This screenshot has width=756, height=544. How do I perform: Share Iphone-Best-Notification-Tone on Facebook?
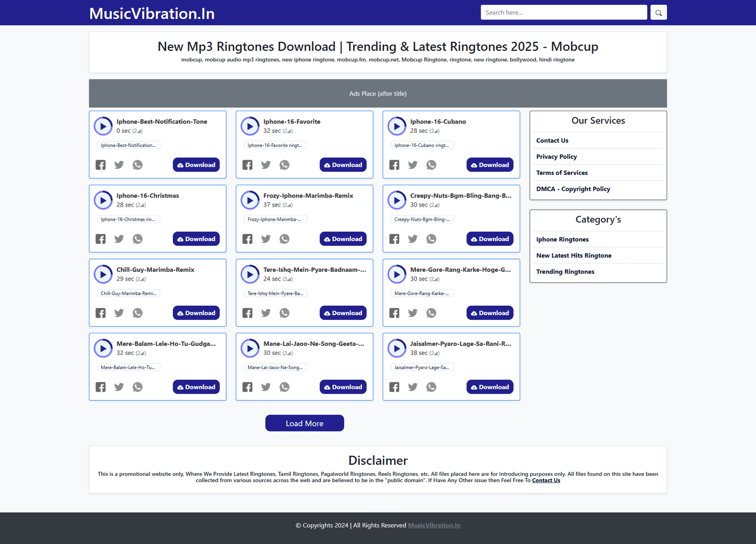pos(101,165)
